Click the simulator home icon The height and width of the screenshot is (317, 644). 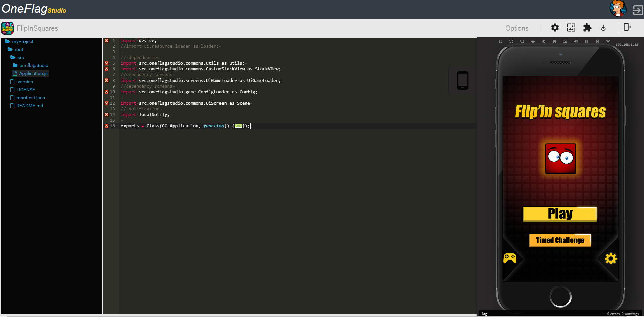click(554, 42)
